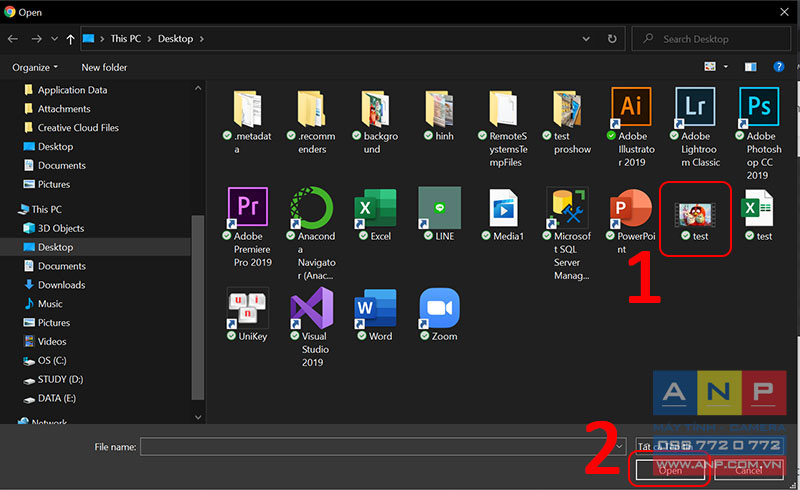Click the navigation pane scroll down arrow
The image size is (800, 490).
[198, 417]
